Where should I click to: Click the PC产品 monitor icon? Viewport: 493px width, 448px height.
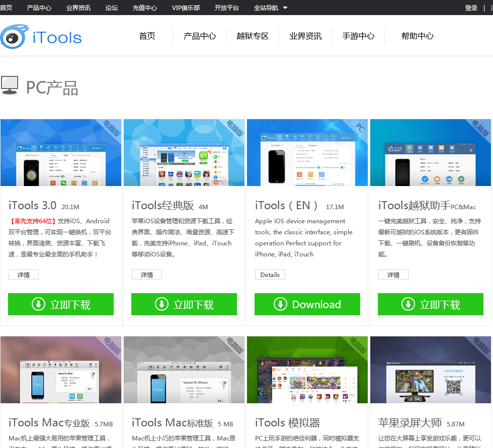(10, 85)
